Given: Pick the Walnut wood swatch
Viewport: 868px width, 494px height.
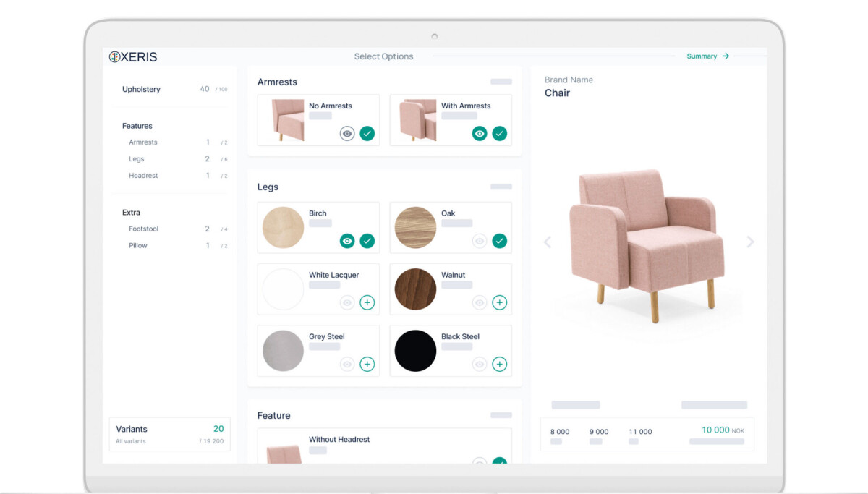Looking at the screenshot, I should coord(416,289).
